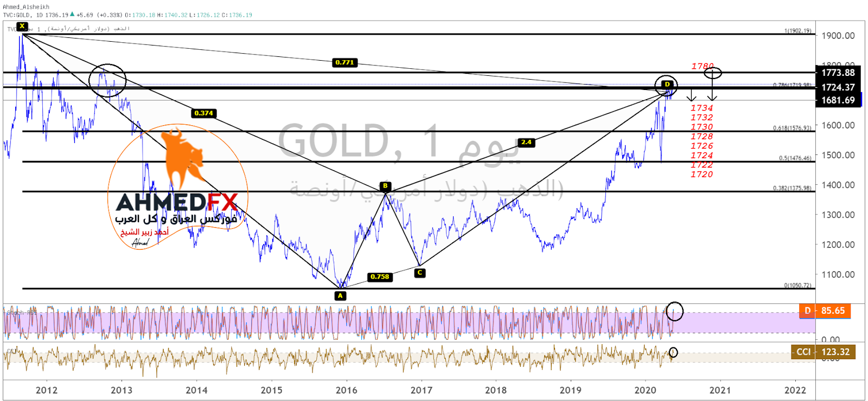Click 2021 on the time axis

720,390
